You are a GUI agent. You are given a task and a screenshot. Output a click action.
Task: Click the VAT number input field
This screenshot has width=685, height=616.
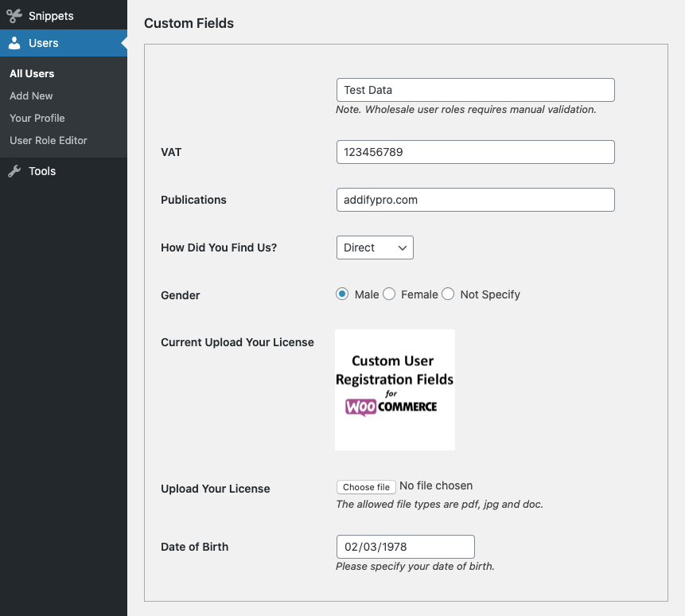click(x=475, y=152)
